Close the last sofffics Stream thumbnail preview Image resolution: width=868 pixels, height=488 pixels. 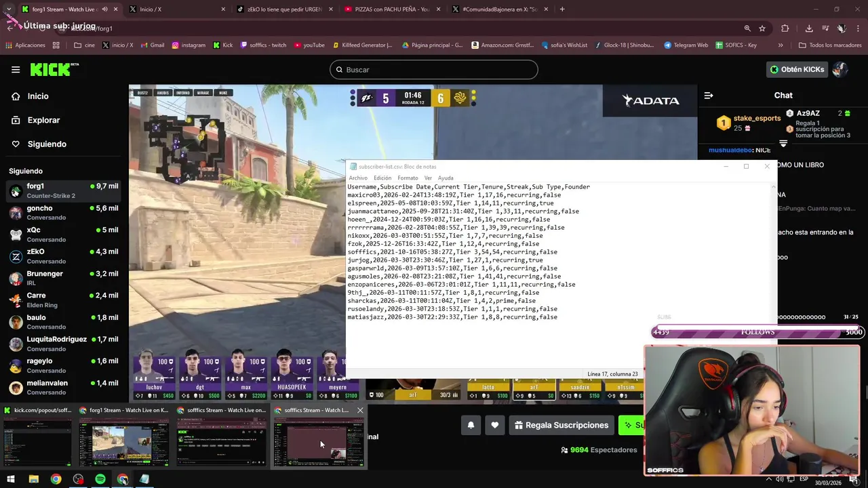pos(360,410)
